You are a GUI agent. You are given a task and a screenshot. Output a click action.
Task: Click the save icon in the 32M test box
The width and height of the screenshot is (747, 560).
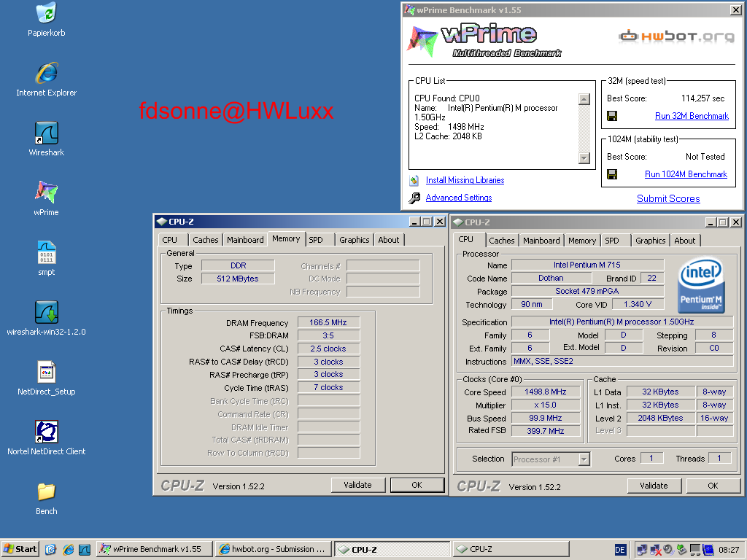(612, 116)
